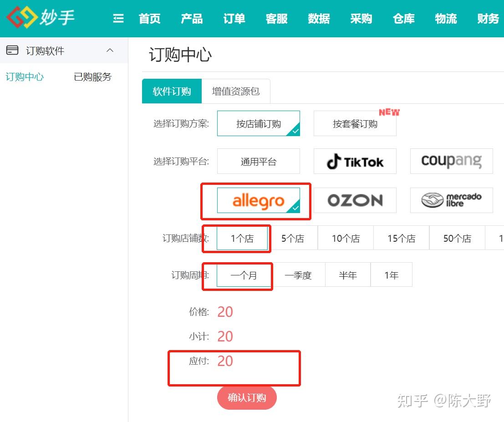Click the 选择订购方案 label
This screenshot has width=504, height=422.
point(181,123)
